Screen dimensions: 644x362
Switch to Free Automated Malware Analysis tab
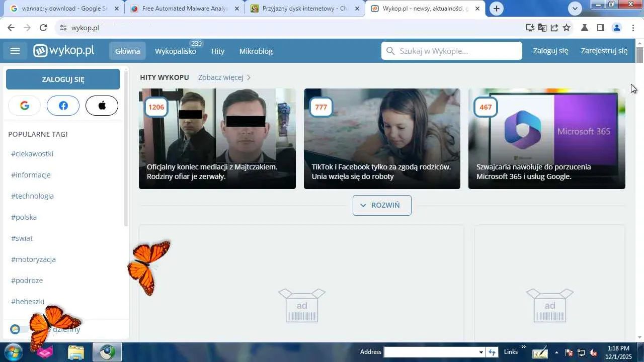[184, 9]
